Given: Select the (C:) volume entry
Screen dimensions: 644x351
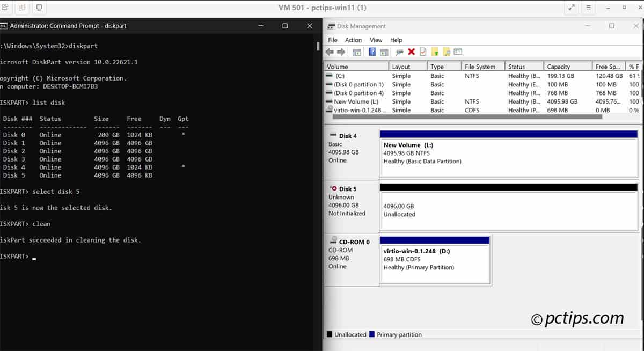Looking at the screenshot, I should 343,76.
